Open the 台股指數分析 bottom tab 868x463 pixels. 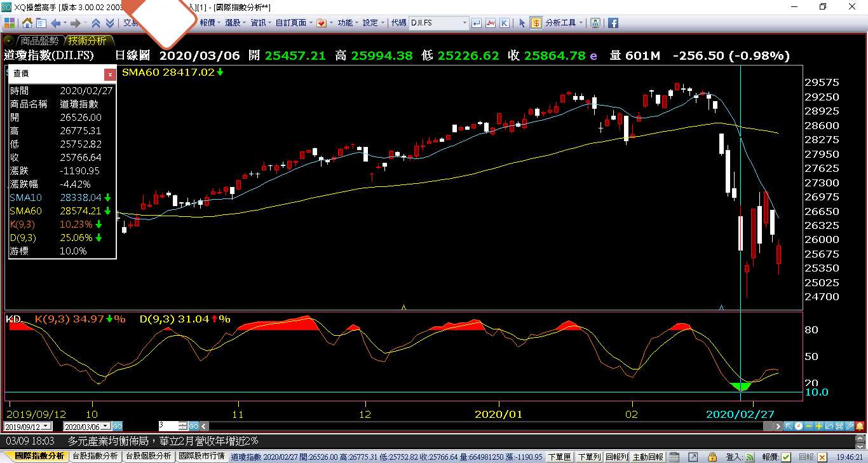click(x=95, y=457)
